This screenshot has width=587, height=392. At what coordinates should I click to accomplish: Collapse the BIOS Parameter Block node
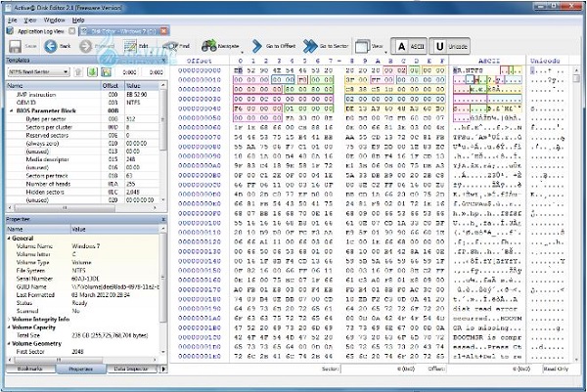coord(11,110)
